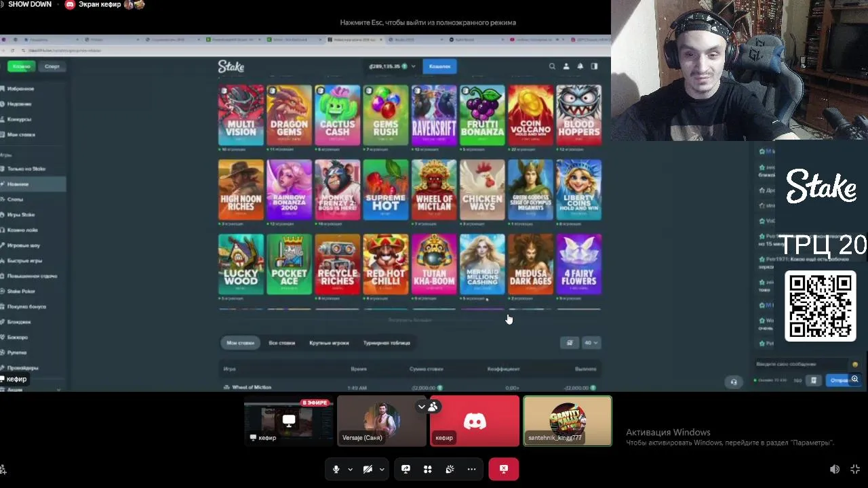This screenshot has width=868, height=488.
Task: Click the emoji icon in chat input
Action: 855,365
